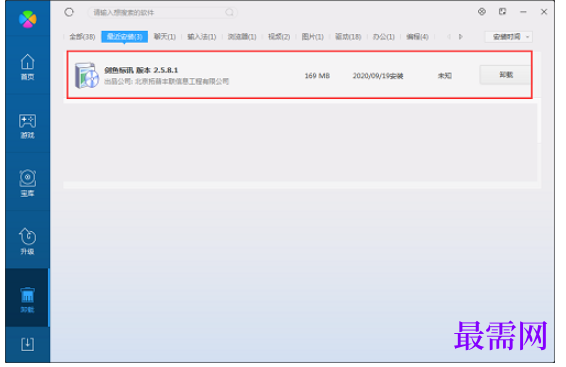The width and height of the screenshot is (566, 367).
Task: Show more category tabs with right arrow
Action: click(x=461, y=37)
